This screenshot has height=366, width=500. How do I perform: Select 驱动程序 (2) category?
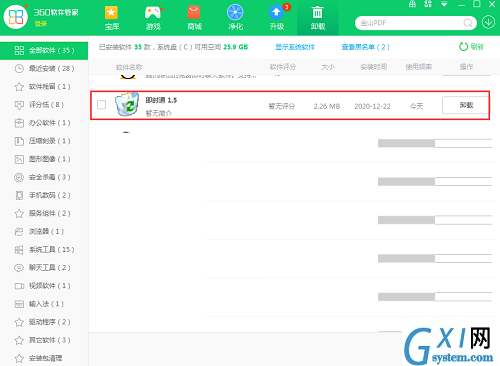pos(44,322)
